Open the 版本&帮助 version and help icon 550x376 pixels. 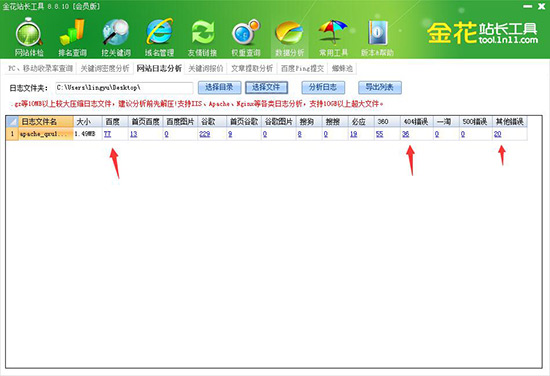(x=377, y=38)
